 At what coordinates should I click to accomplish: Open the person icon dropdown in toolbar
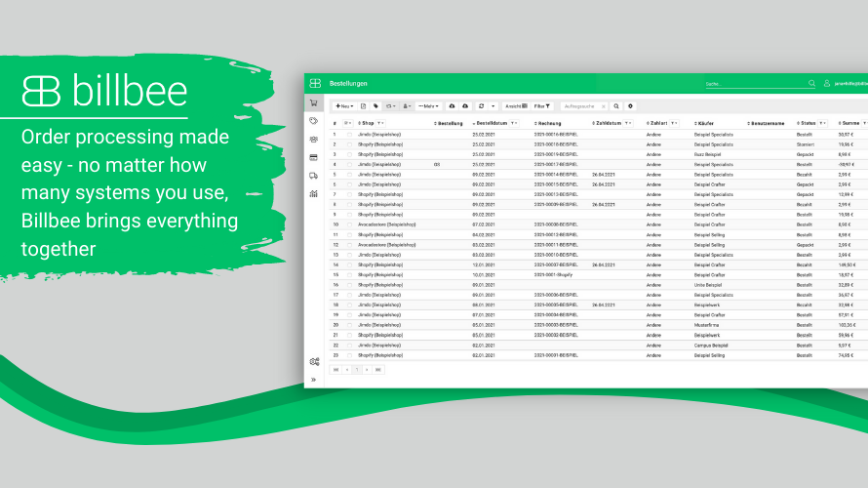tap(407, 105)
